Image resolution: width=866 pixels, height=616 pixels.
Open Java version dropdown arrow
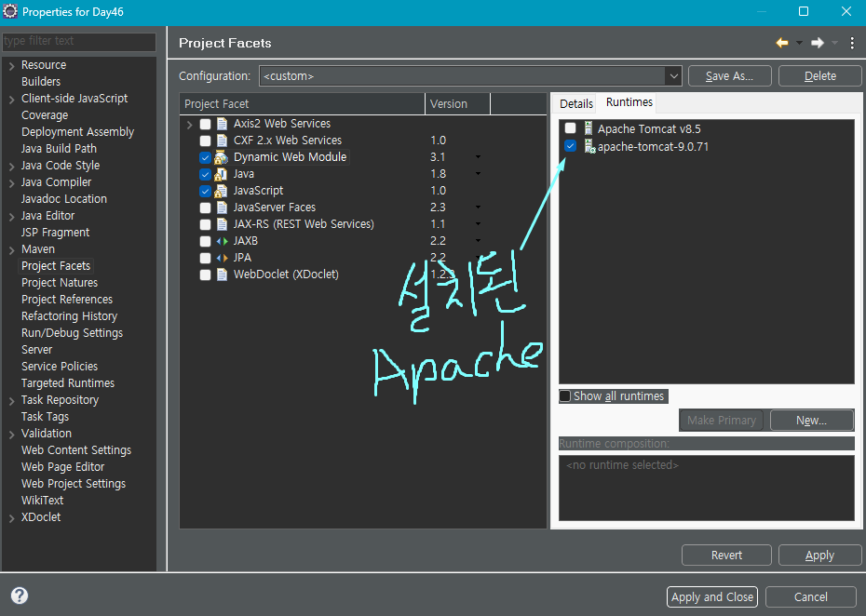click(478, 174)
